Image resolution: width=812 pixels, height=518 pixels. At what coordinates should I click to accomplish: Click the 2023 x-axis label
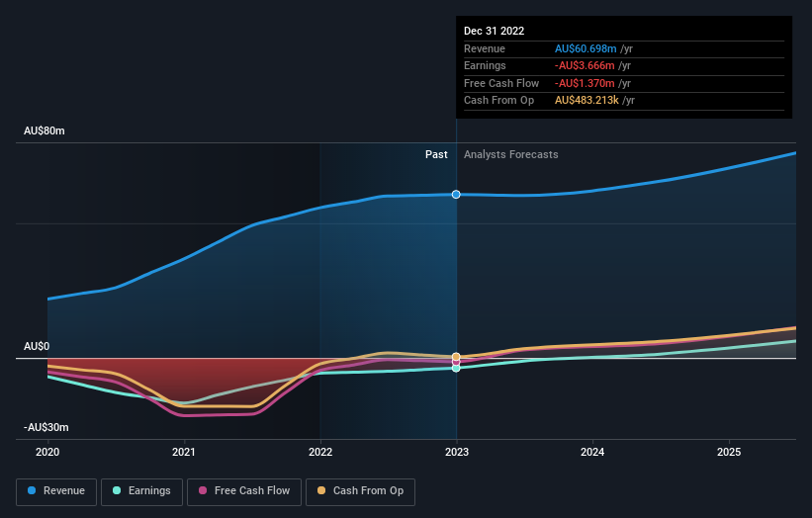pyautogui.click(x=457, y=452)
